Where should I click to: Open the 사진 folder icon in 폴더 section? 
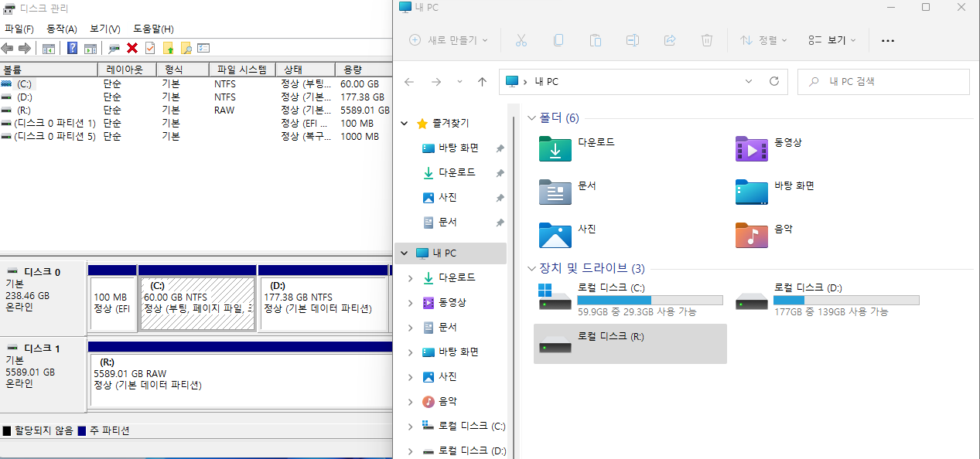point(555,235)
